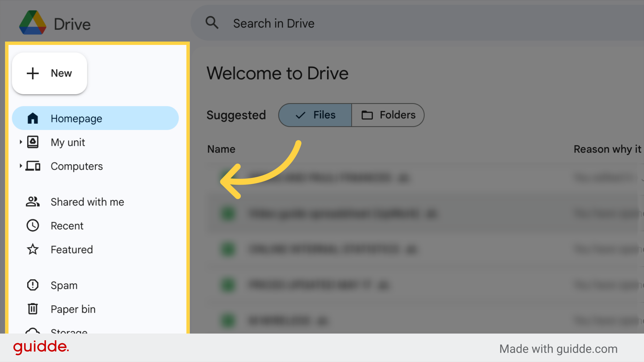Click the Paper bin trash icon

tap(33, 309)
